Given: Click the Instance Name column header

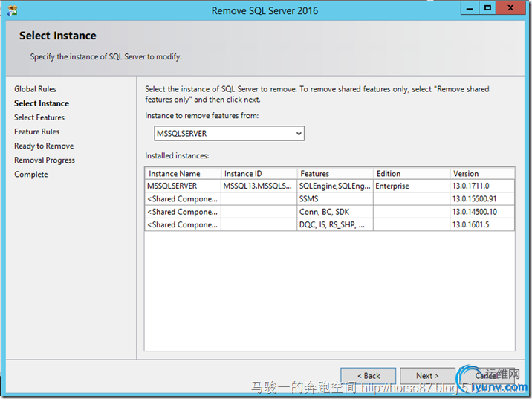Looking at the screenshot, I should point(183,173).
